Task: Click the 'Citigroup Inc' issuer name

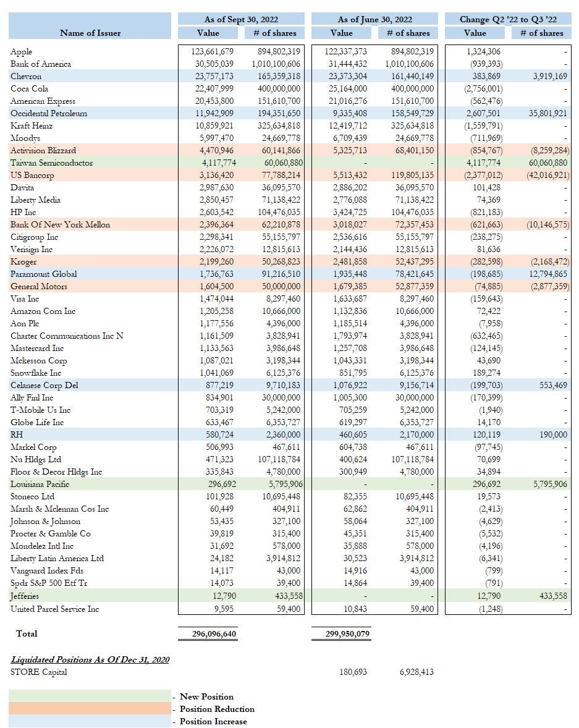Action: coord(35,237)
